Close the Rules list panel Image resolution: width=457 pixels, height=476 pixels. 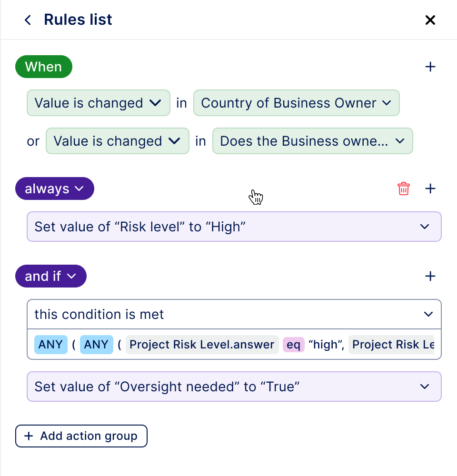pyautogui.click(x=430, y=20)
